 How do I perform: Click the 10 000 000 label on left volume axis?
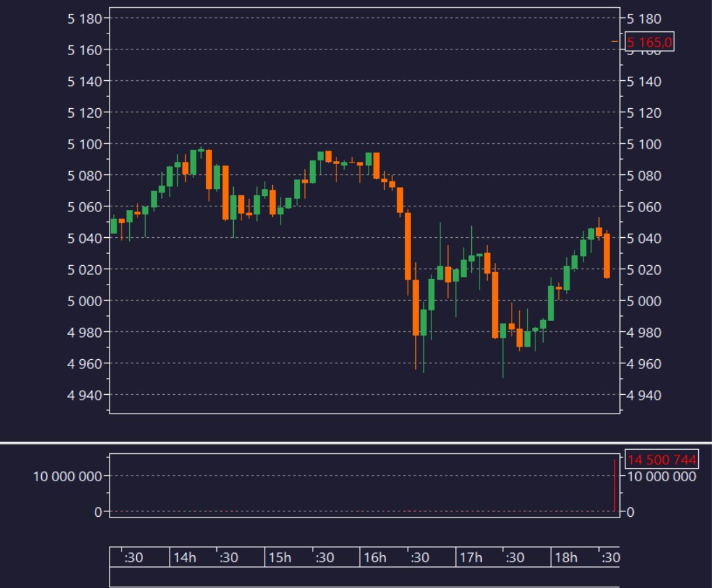click(68, 476)
